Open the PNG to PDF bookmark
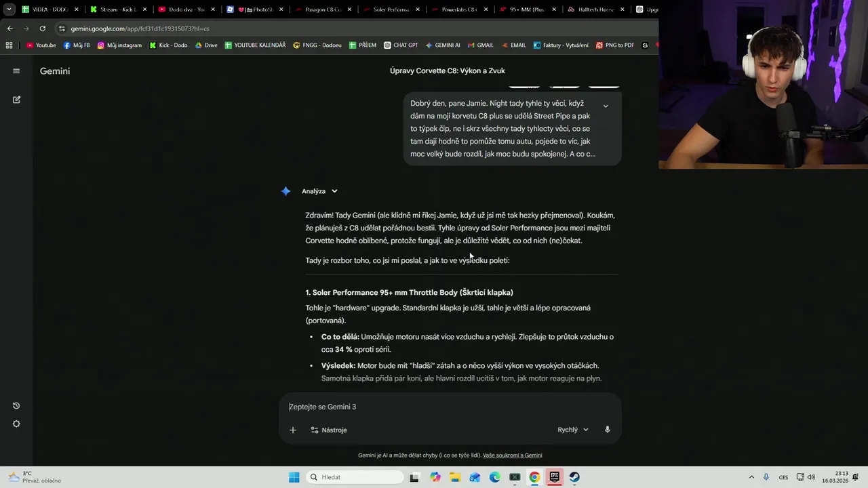Image resolution: width=868 pixels, height=488 pixels. (615, 45)
